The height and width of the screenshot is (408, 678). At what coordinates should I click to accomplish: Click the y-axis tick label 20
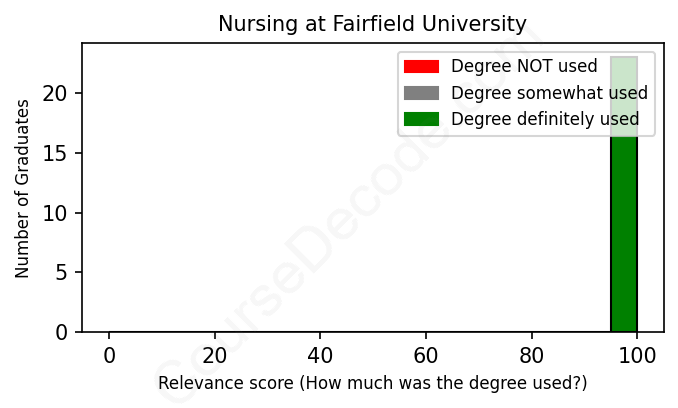(57, 94)
